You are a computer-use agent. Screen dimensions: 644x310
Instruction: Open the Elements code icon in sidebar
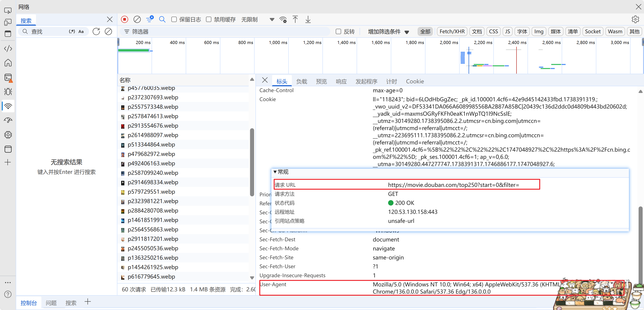(x=8, y=49)
